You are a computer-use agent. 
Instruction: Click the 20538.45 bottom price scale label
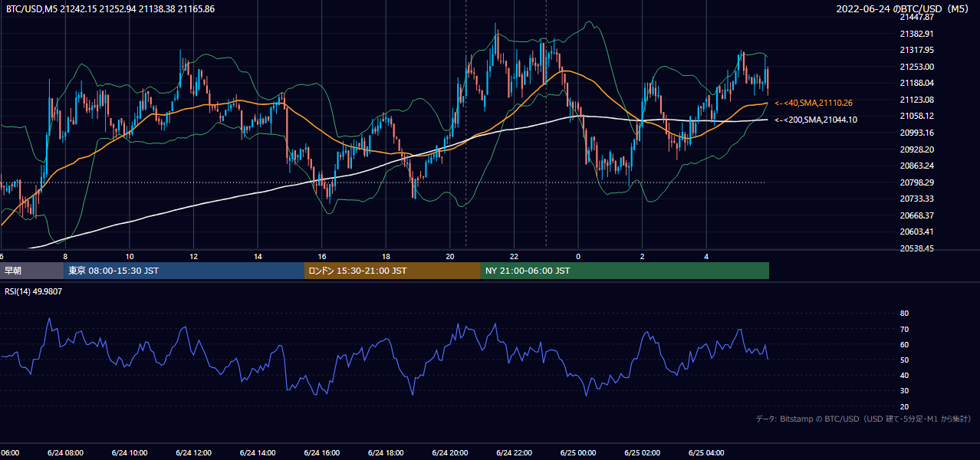click(917, 248)
